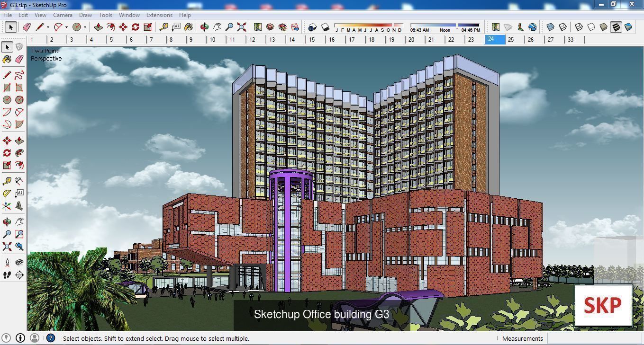Select Push/Pull tool in the top toolbar

click(x=99, y=27)
